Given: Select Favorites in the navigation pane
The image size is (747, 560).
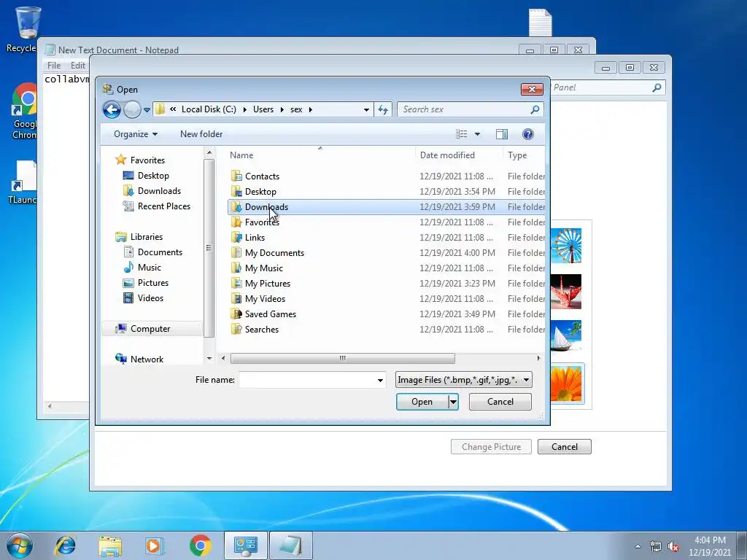Looking at the screenshot, I should [x=141, y=160].
